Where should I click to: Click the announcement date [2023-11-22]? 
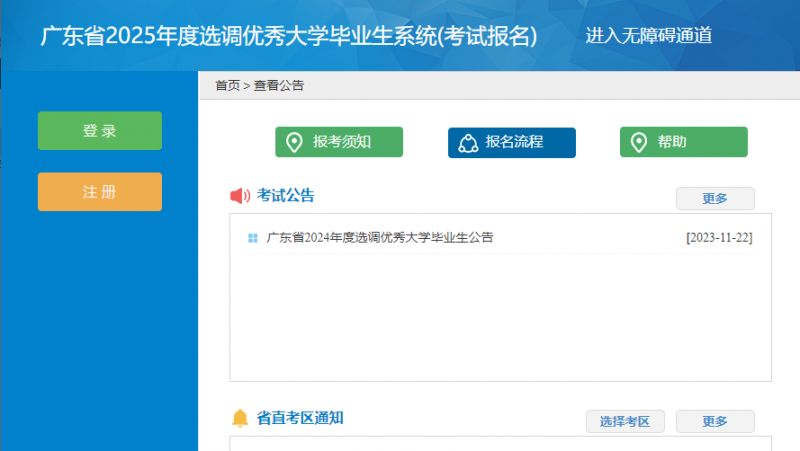pyautogui.click(x=719, y=238)
